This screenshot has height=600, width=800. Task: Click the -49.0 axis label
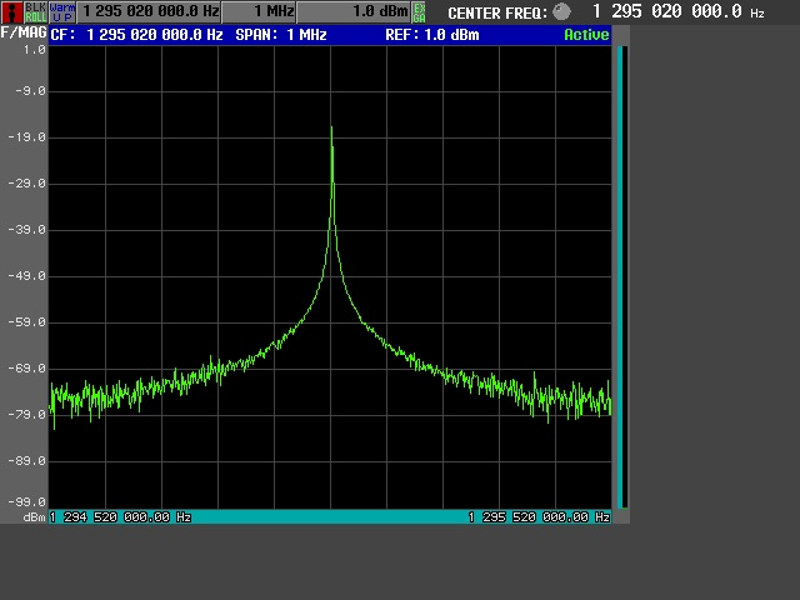28,276
